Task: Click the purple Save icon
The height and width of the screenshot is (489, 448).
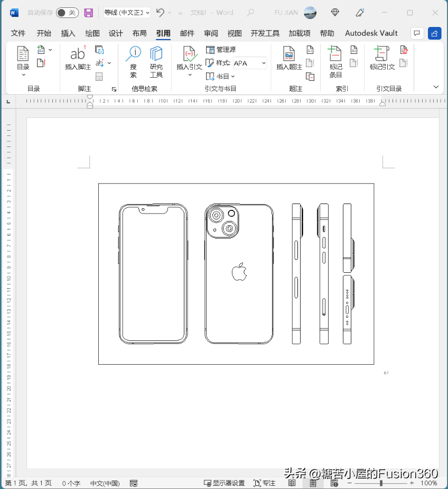Action: click(89, 13)
